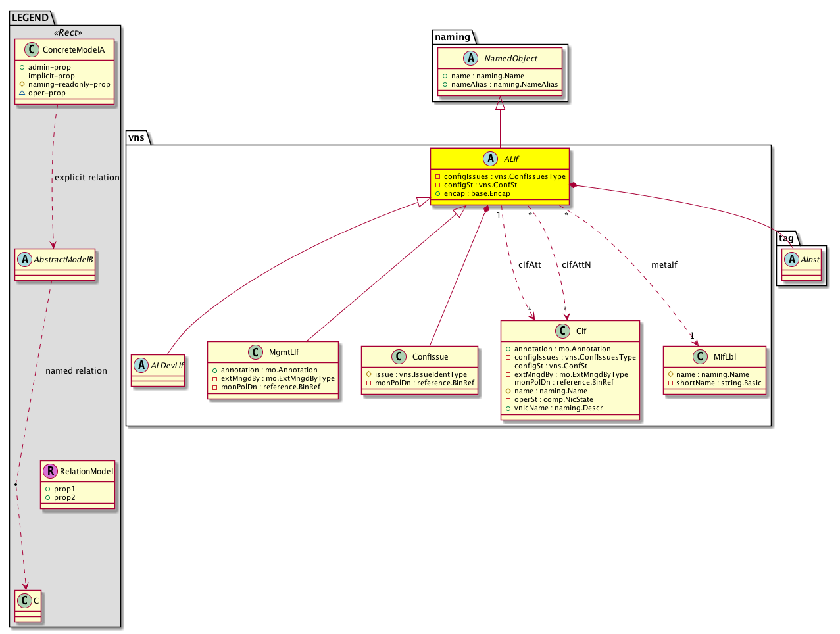The height and width of the screenshot is (634, 840).
Task: Click 'operSt : comp.NicState' property in CIf
Action: (x=553, y=399)
